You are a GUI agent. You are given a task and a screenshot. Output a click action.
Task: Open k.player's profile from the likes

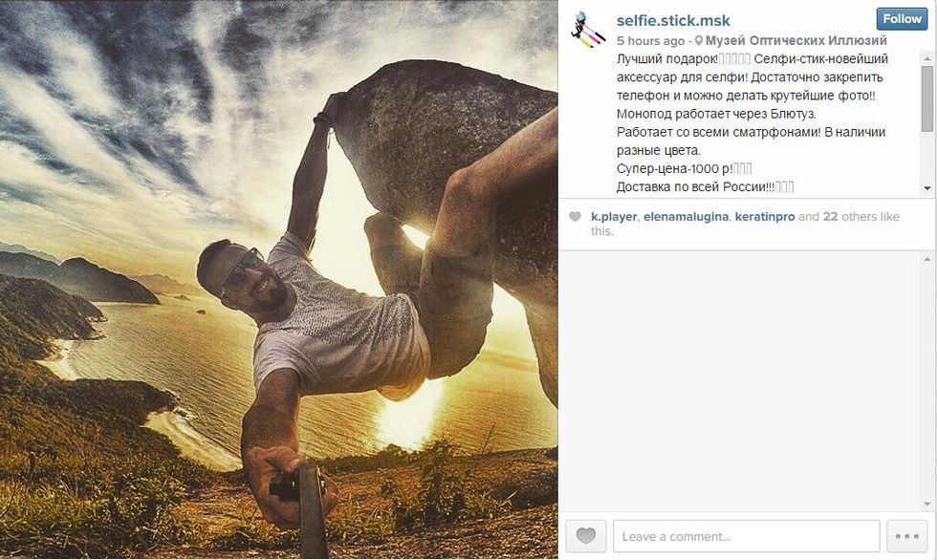point(613,217)
